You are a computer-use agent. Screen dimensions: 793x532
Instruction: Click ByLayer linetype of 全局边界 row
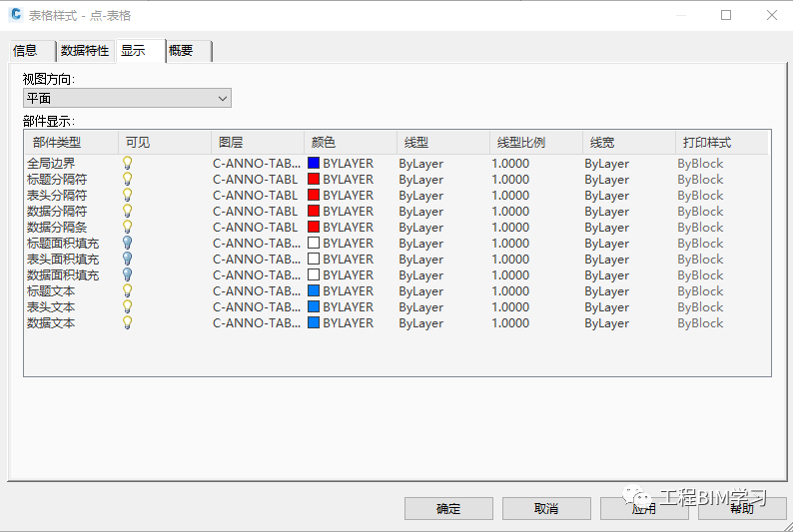(421, 164)
